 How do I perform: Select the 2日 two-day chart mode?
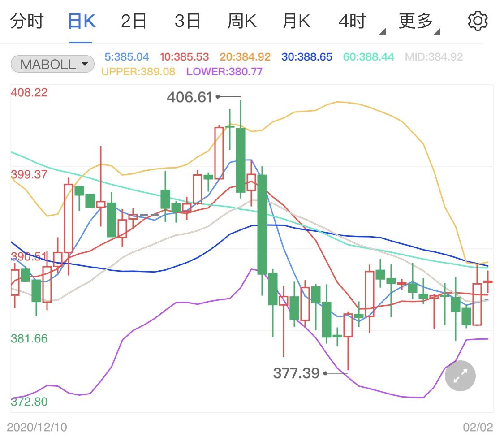[134, 20]
